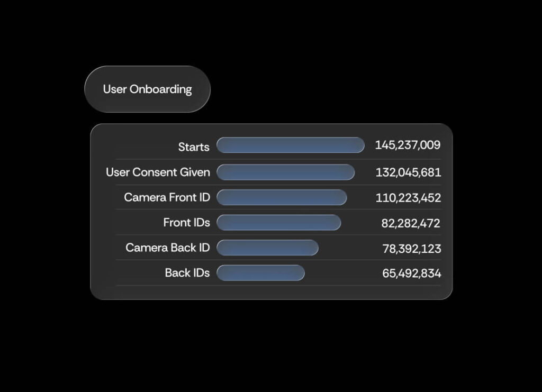Click the Camera Back ID bar
Image resolution: width=542 pixels, height=392 pixels.
(x=267, y=248)
